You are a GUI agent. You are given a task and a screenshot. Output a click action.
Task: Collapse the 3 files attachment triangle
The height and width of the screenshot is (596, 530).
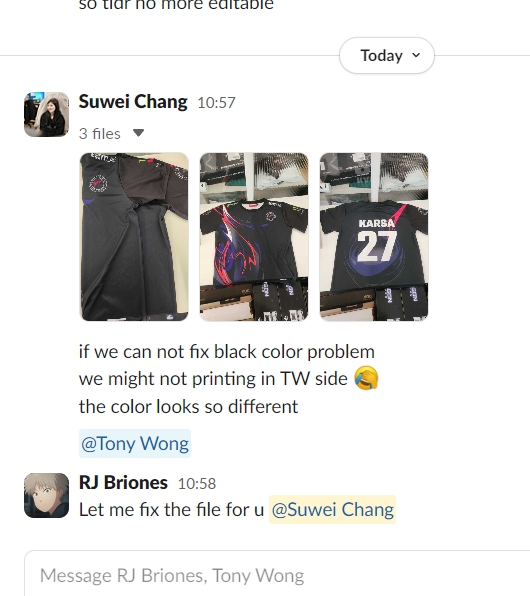pos(138,133)
